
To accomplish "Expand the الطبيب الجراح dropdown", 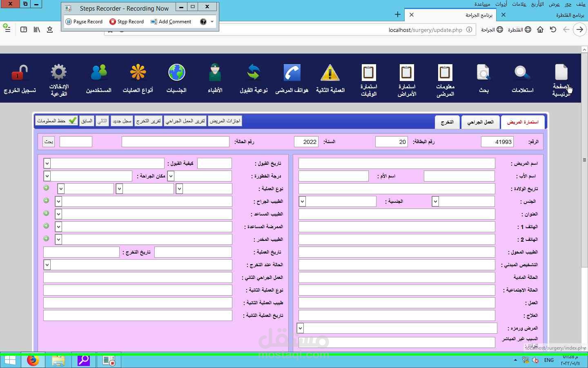I will tap(58, 202).
